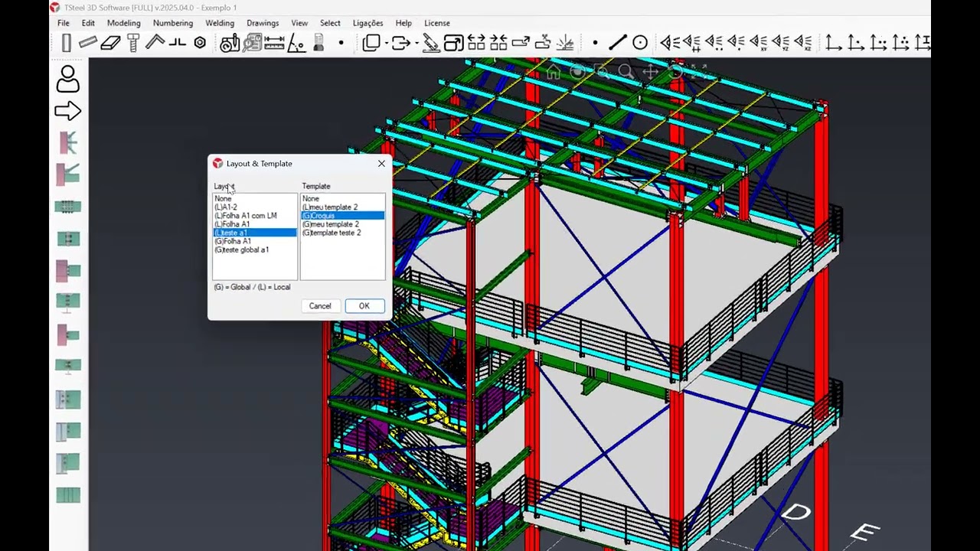Screen dimensions: 980x551
Task: Choose the nut hexagon tool icon
Action: click(x=200, y=44)
